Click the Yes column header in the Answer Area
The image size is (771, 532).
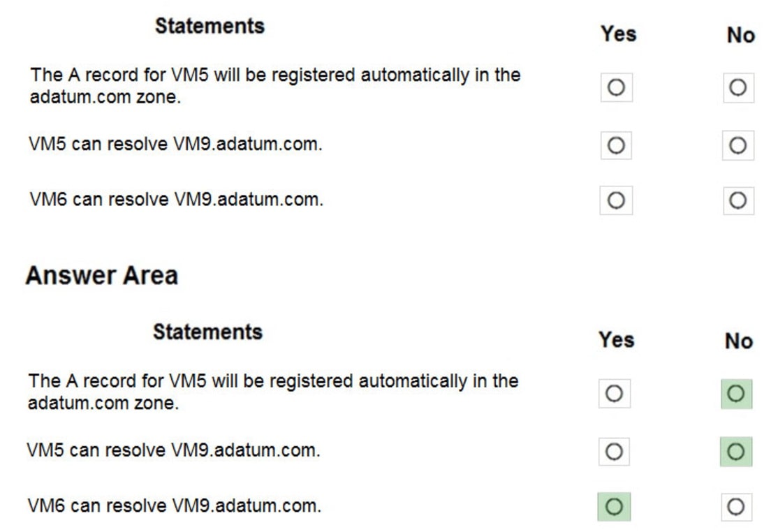615,340
